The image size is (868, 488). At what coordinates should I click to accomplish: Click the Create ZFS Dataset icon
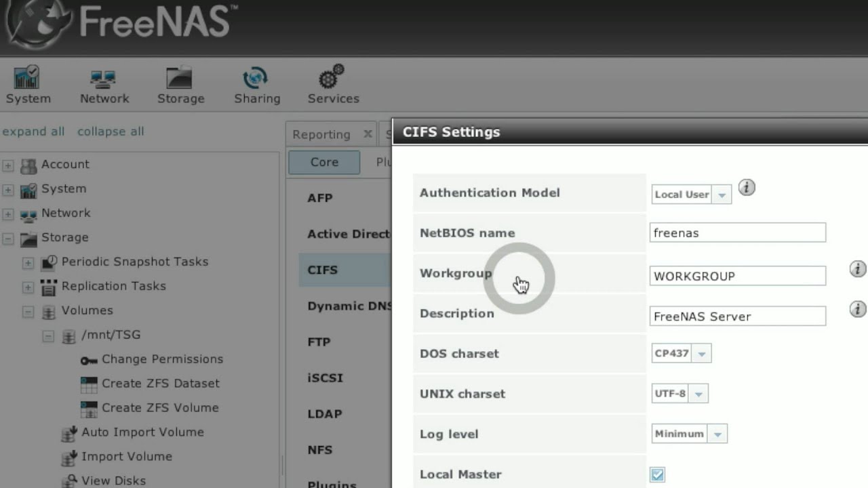pyautogui.click(x=89, y=384)
